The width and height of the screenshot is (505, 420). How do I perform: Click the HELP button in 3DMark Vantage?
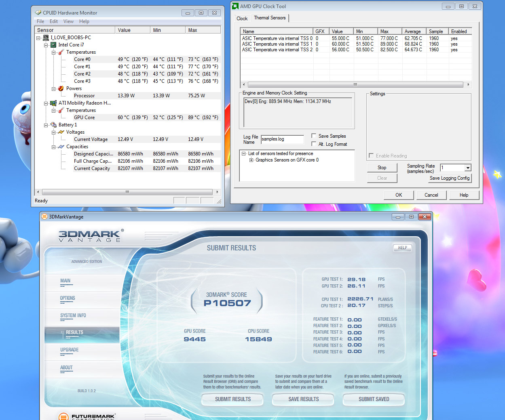point(402,248)
